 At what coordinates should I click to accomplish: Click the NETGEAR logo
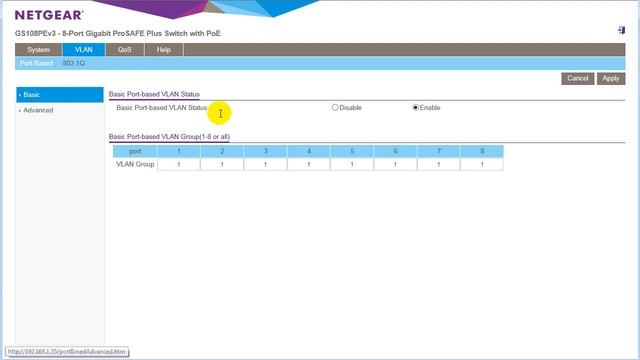coord(49,15)
